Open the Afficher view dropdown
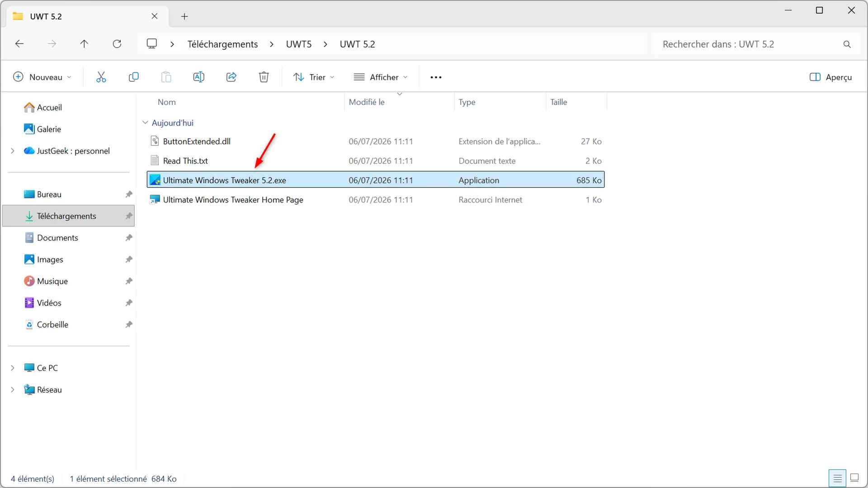 (x=381, y=77)
